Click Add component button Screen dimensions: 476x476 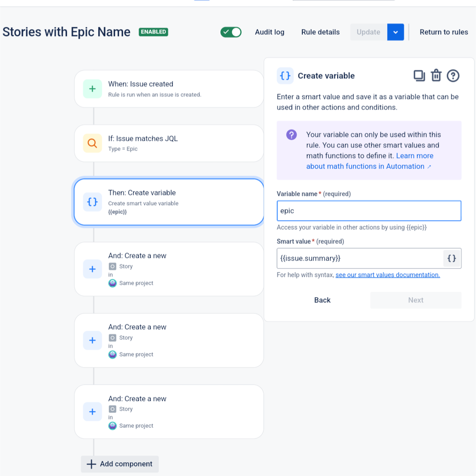(120, 464)
